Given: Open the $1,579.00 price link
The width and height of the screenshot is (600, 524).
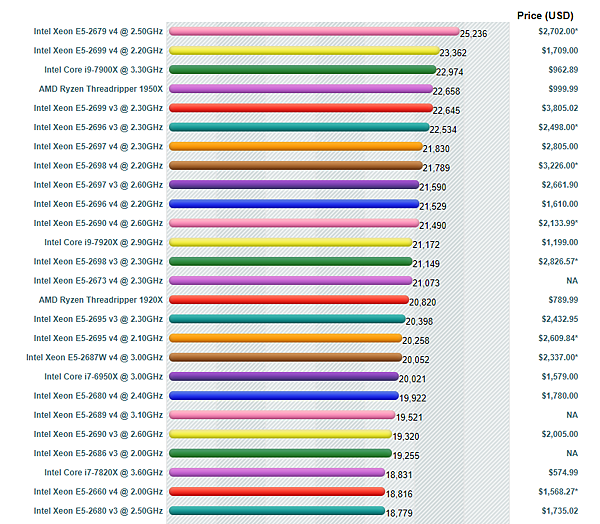Looking at the screenshot, I should click(559, 377).
